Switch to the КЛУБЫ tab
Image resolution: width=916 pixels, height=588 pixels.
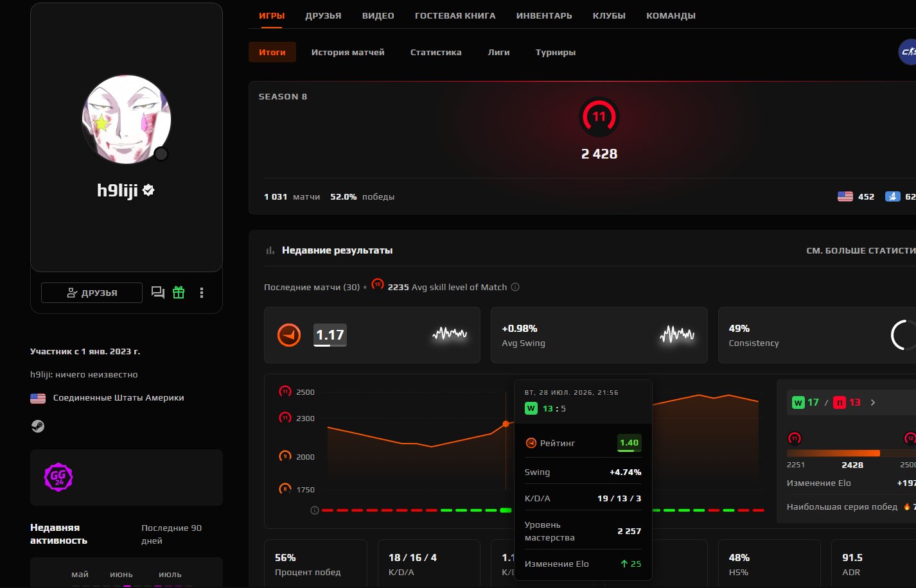[609, 15]
